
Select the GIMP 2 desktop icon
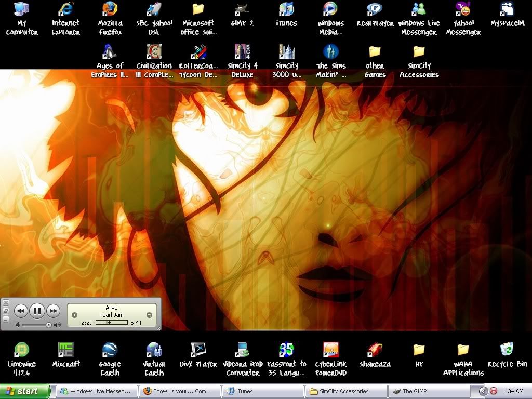(x=242, y=14)
